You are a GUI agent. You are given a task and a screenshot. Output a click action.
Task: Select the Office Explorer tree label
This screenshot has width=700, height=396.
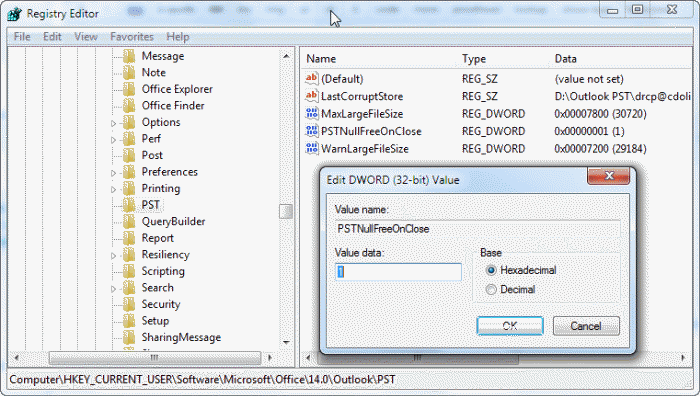point(177,89)
